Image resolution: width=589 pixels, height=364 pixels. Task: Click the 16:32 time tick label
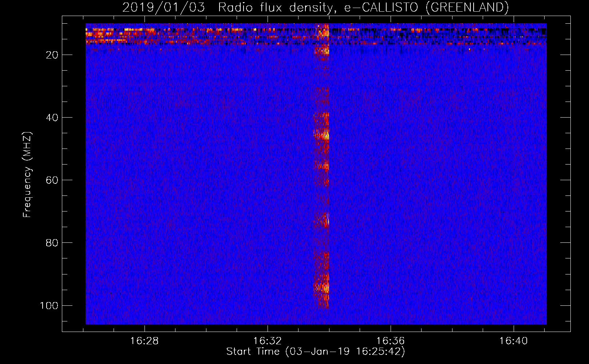click(x=268, y=341)
